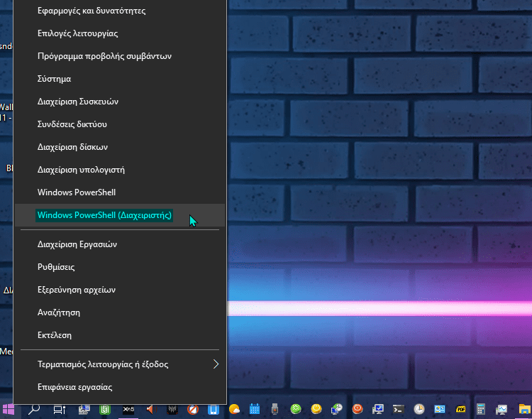
Task: Click the green round button icon
Action: (296, 409)
